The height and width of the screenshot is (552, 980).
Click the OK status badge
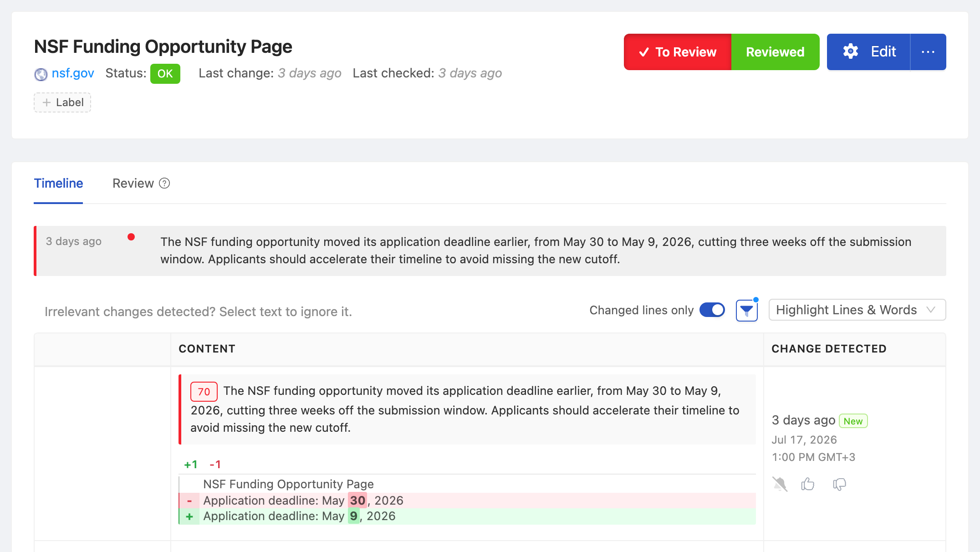165,74
